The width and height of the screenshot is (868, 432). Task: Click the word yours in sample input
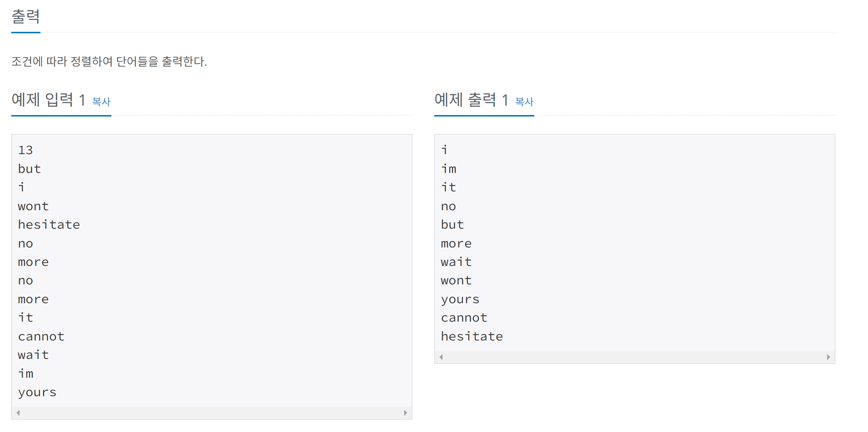(37, 392)
